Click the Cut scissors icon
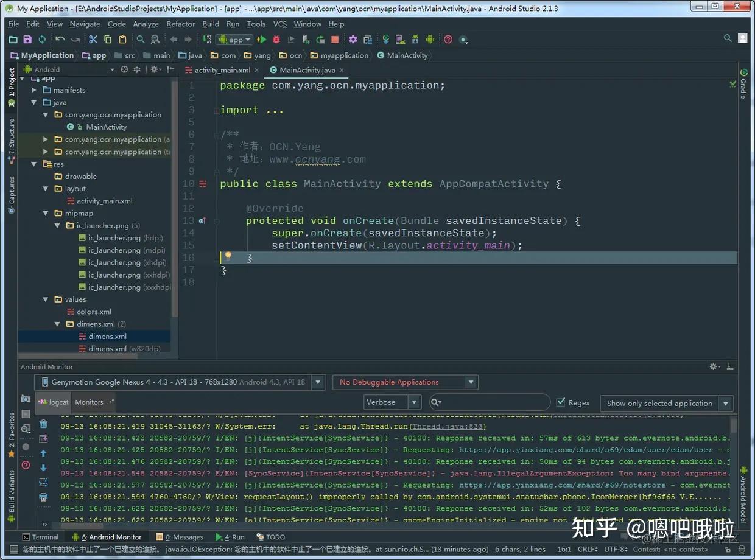The width and height of the screenshot is (755, 560). tap(93, 40)
